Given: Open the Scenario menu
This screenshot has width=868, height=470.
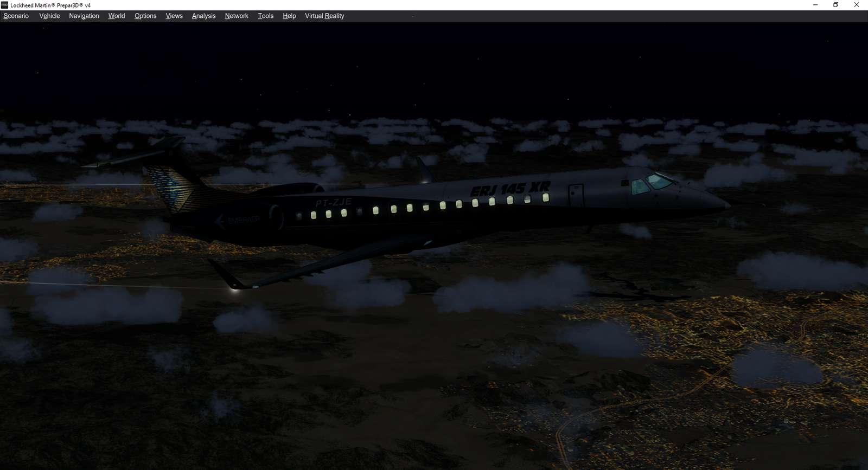Looking at the screenshot, I should point(16,16).
